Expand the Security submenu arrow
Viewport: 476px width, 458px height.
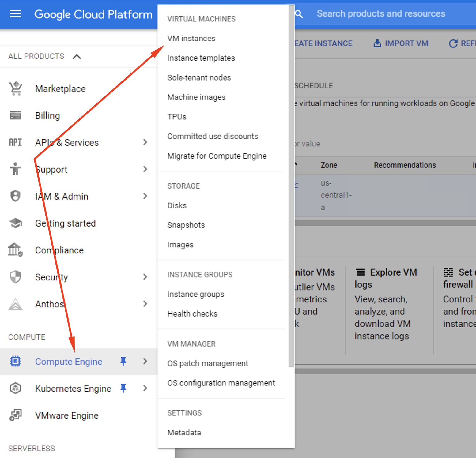click(145, 277)
